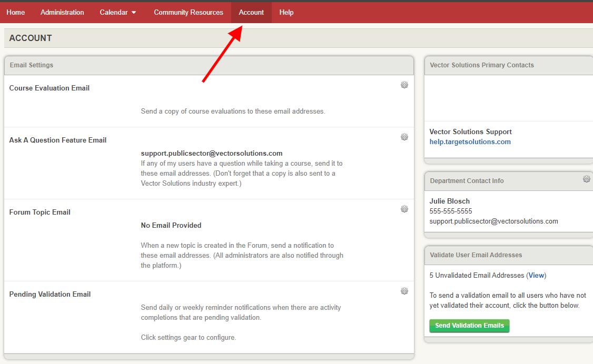
Task: Click Ask A Question Feature Email gear
Action: [x=404, y=137]
